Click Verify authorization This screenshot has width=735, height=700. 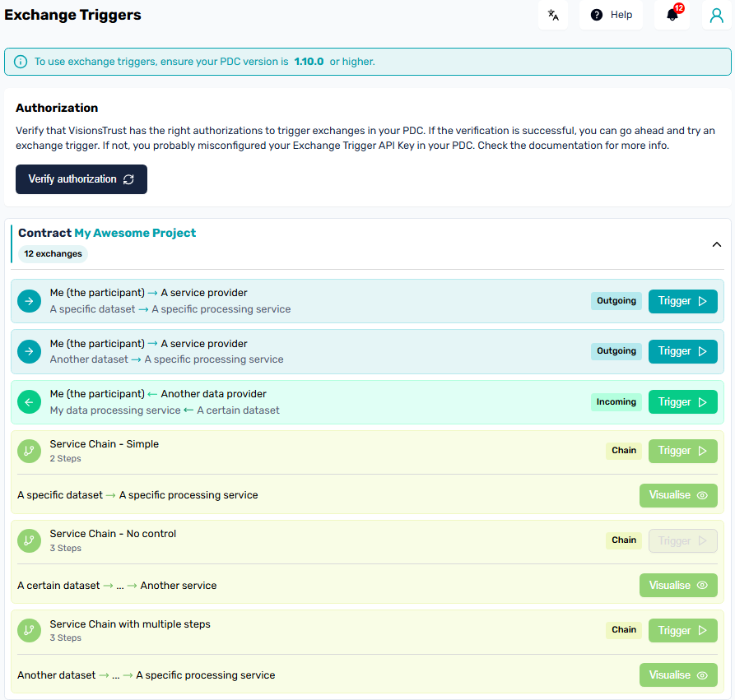coord(81,178)
